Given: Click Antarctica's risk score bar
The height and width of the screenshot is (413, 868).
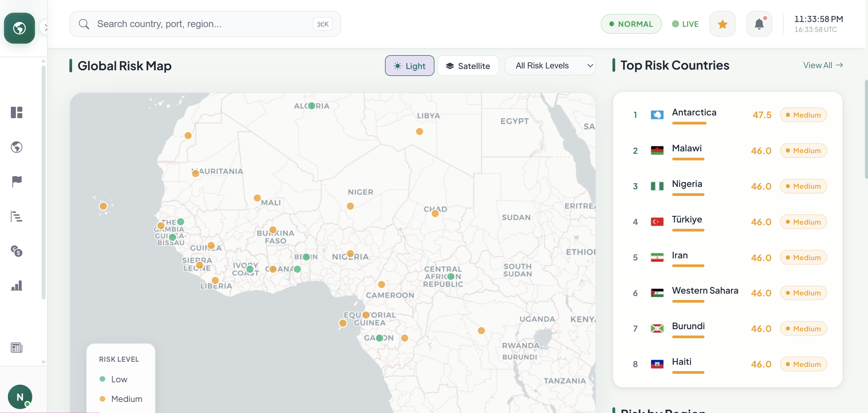Looking at the screenshot, I should pos(689,123).
